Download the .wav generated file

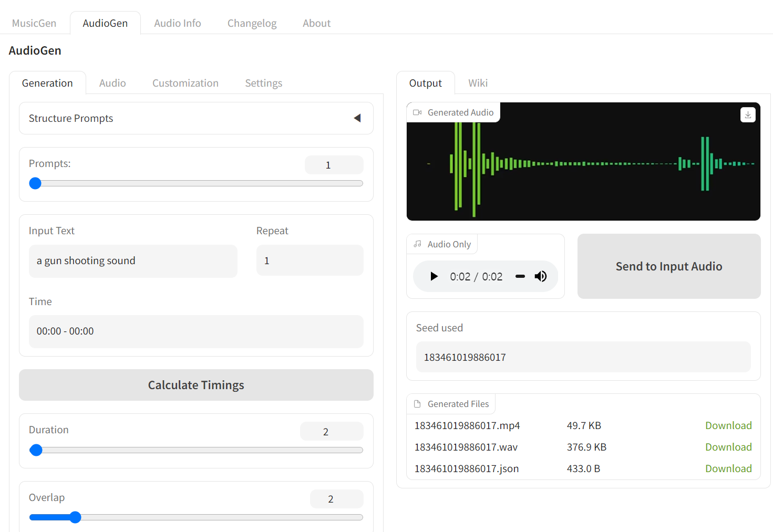[x=728, y=447]
